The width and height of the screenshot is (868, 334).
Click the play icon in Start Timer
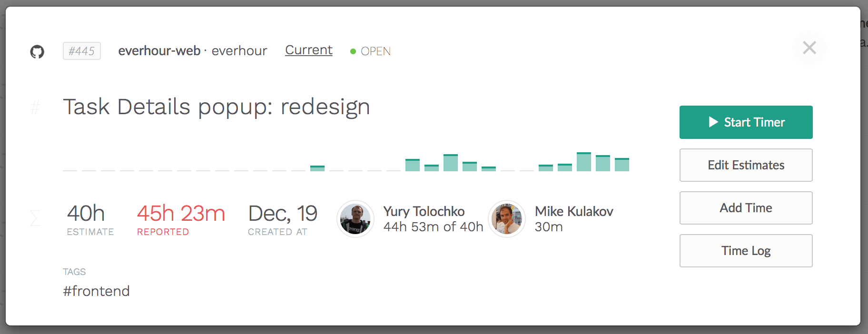pos(713,122)
